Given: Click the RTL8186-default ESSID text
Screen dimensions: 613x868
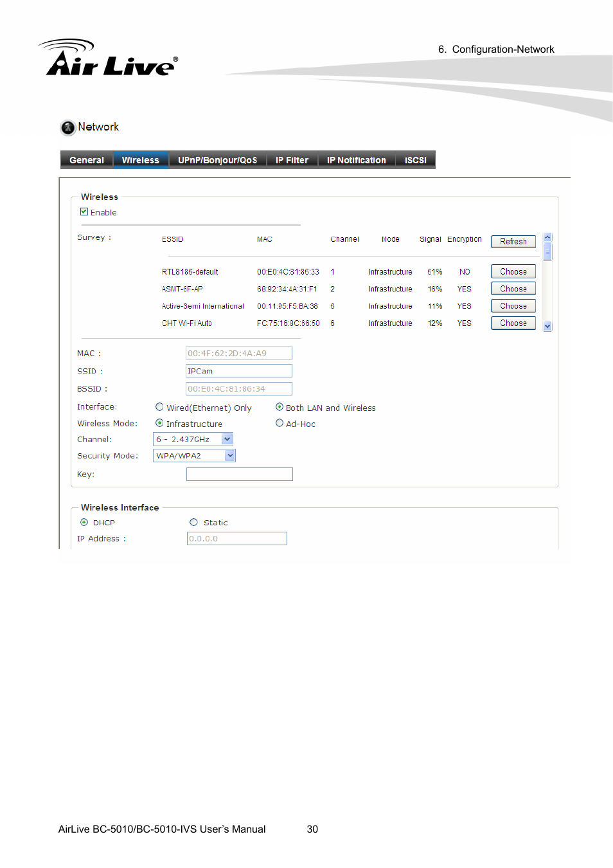Looking at the screenshot, I should point(190,272).
